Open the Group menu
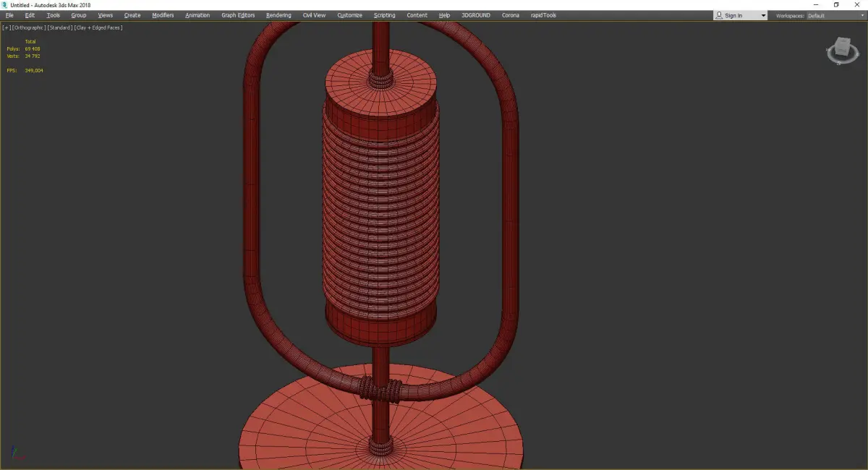Viewport: 868px width, 470px height. 78,15
